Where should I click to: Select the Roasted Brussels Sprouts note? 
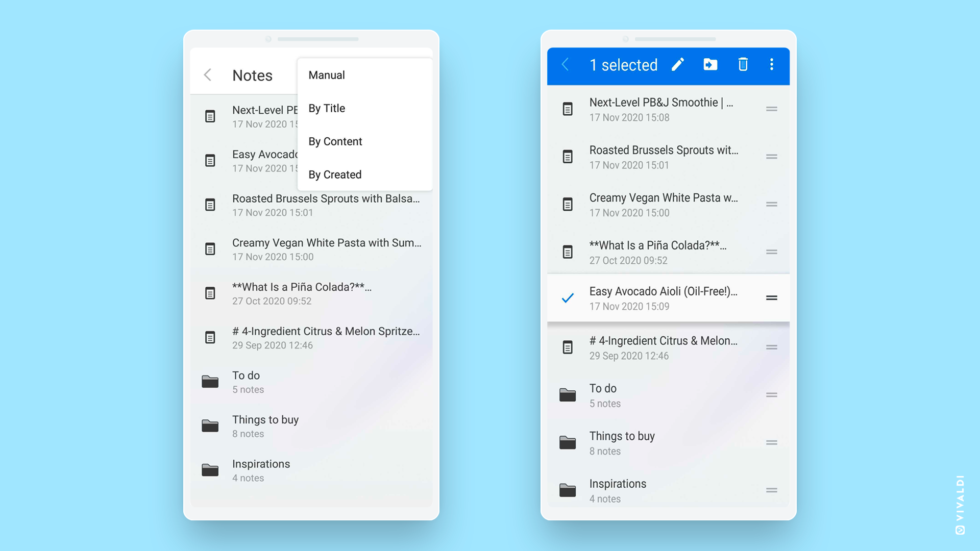tap(664, 157)
